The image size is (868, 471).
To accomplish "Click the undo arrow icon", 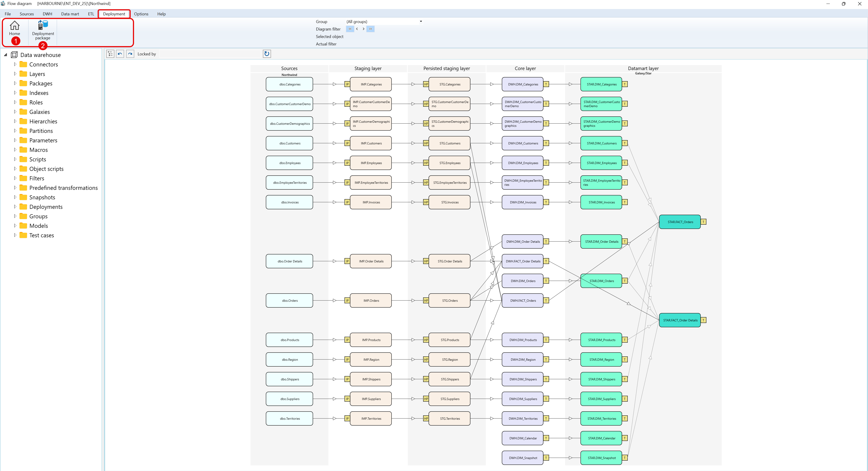I will pos(120,54).
